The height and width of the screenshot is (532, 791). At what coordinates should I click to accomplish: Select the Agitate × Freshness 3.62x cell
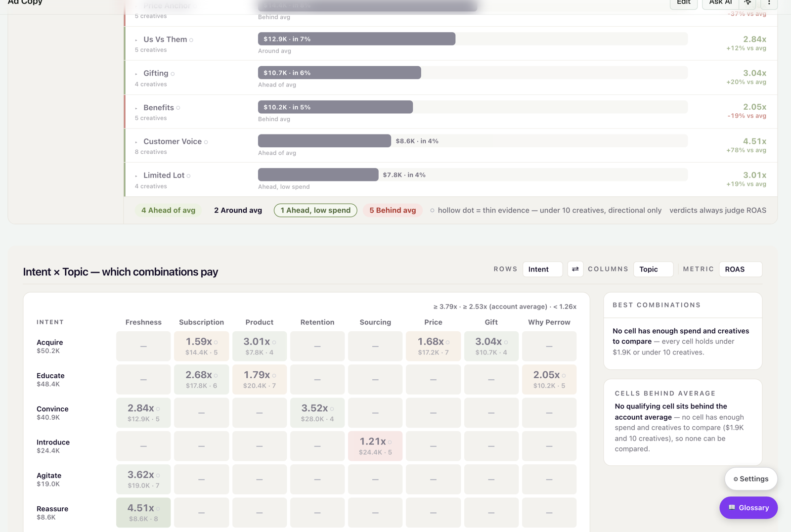coord(143,479)
